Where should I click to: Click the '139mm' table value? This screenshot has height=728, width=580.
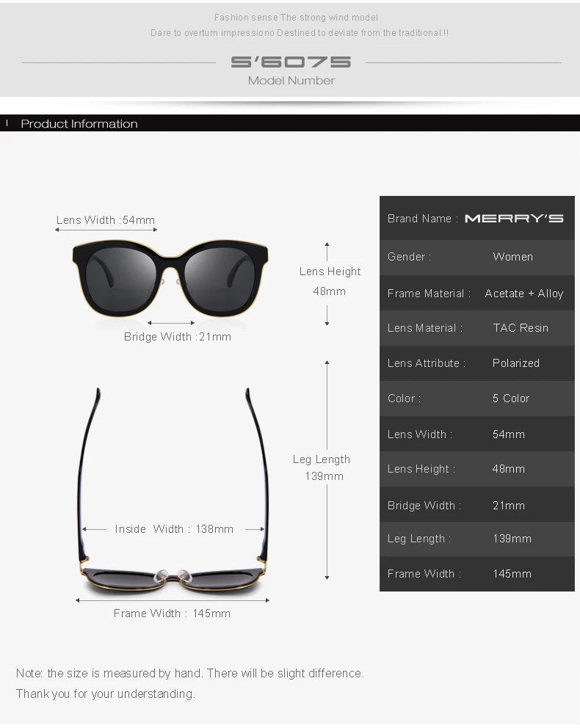pos(512,539)
